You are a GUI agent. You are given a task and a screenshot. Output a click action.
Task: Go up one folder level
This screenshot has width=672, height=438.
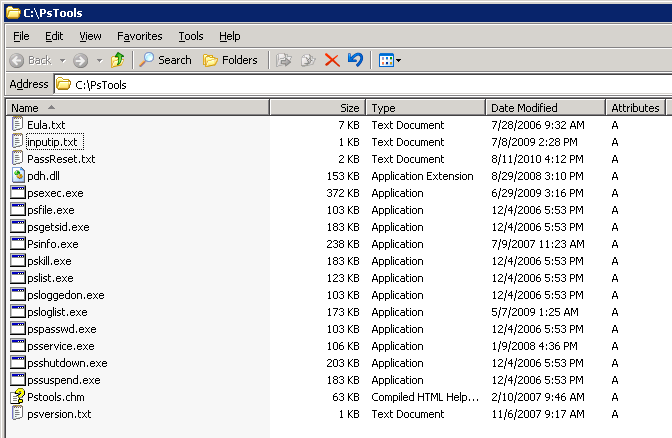pos(117,60)
